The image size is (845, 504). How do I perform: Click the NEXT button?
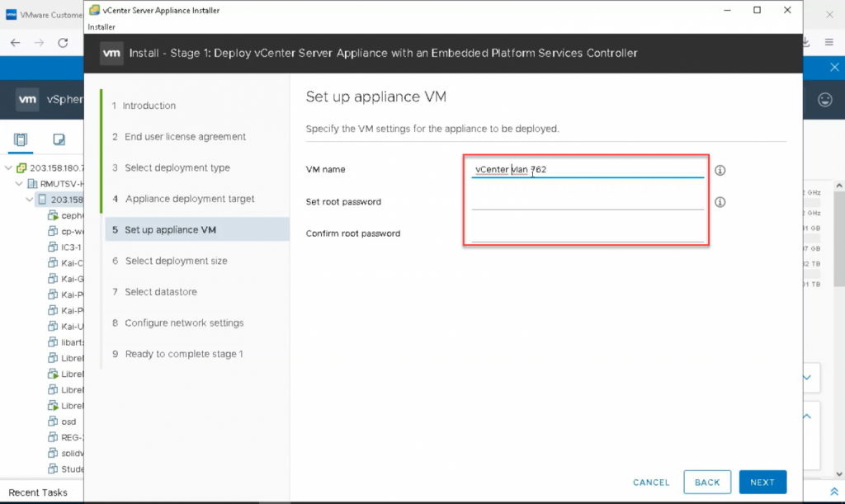[x=762, y=482]
